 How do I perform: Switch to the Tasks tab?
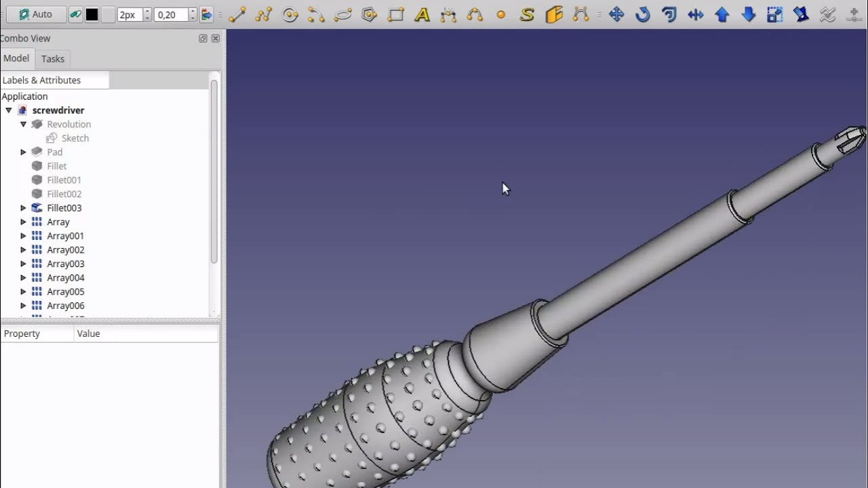53,59
